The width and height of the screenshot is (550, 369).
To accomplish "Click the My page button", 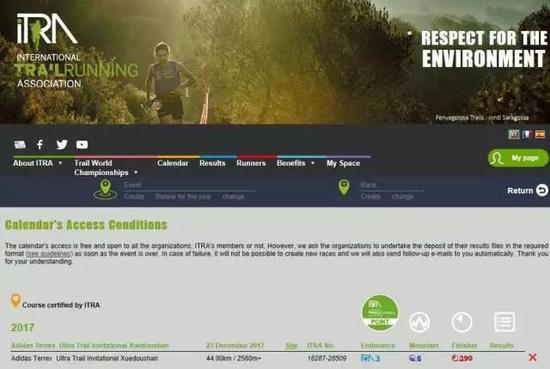I will click(518, 158).
